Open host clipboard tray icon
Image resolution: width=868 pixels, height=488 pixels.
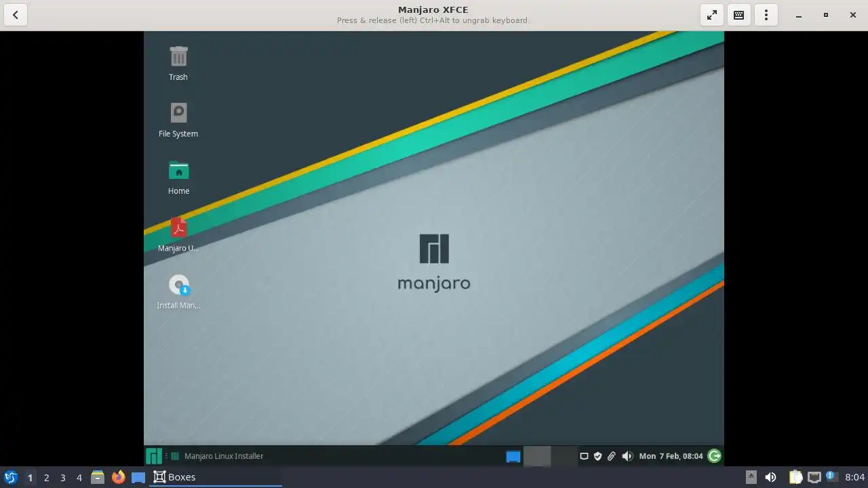click(x=795, y=477)
